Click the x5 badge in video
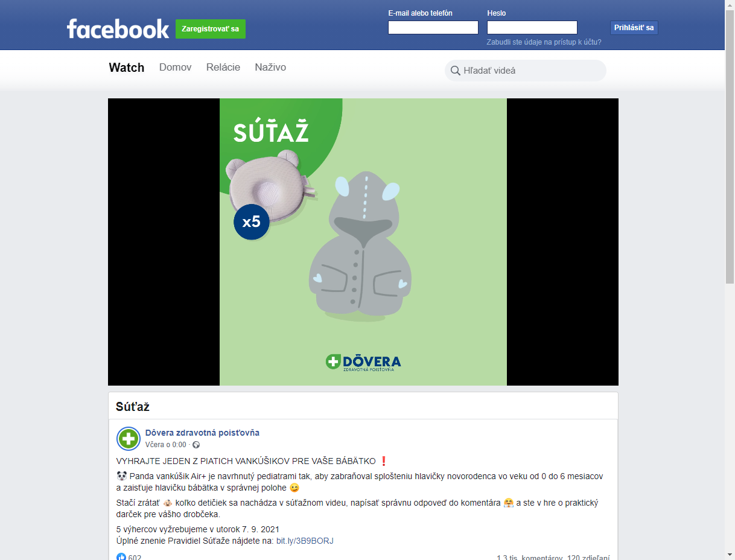 click(252, 222)
